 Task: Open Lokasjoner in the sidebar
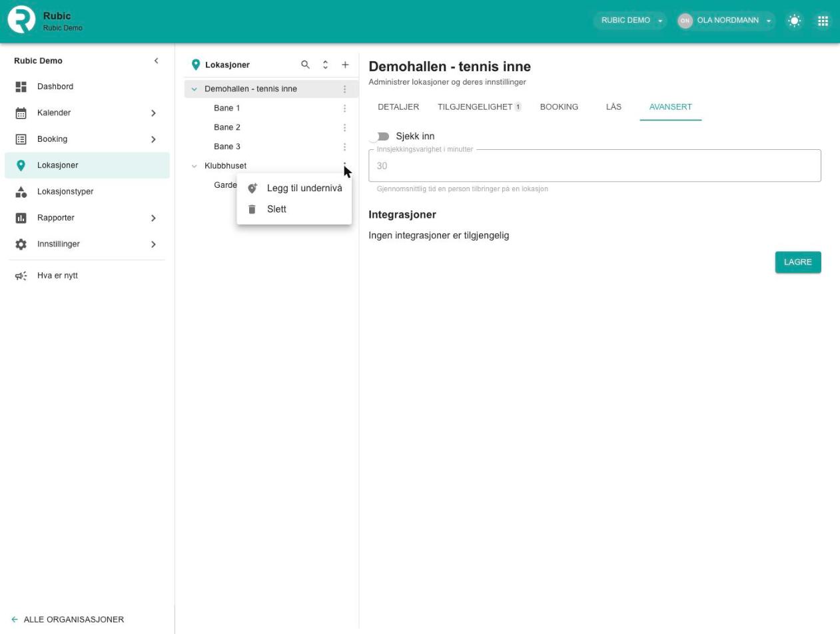coord(87,165)
